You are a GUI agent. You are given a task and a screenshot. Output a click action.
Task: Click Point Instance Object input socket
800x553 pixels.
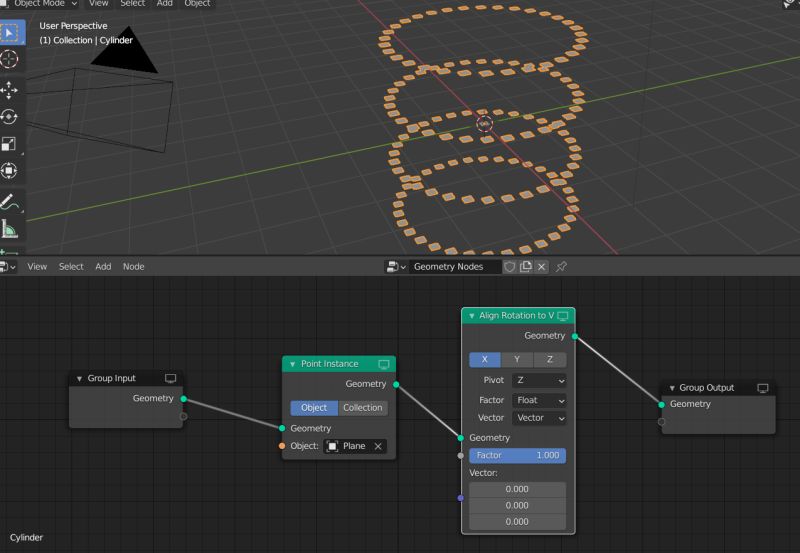[x=282, y=446]
